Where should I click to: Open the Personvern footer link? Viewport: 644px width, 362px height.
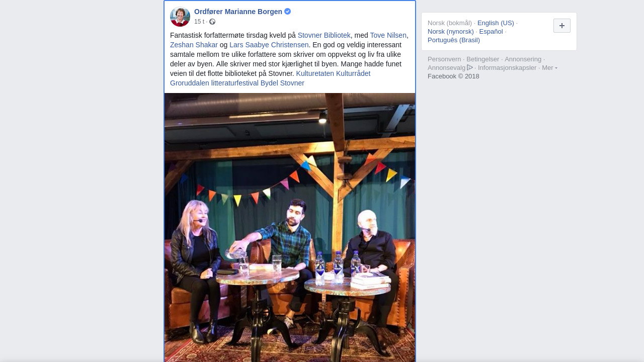(x=444, y=59)
